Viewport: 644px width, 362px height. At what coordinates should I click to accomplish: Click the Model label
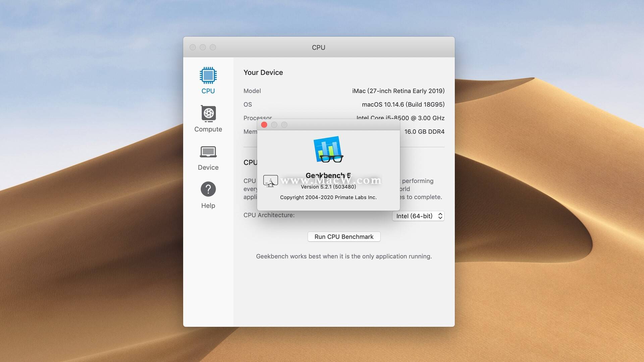coord(252,91)
